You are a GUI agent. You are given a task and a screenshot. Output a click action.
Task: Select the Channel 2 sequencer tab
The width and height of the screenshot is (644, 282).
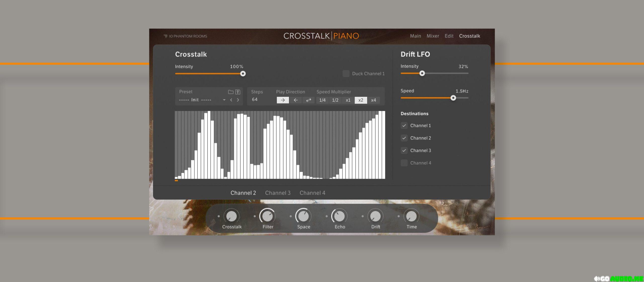[x=243, y=193]
